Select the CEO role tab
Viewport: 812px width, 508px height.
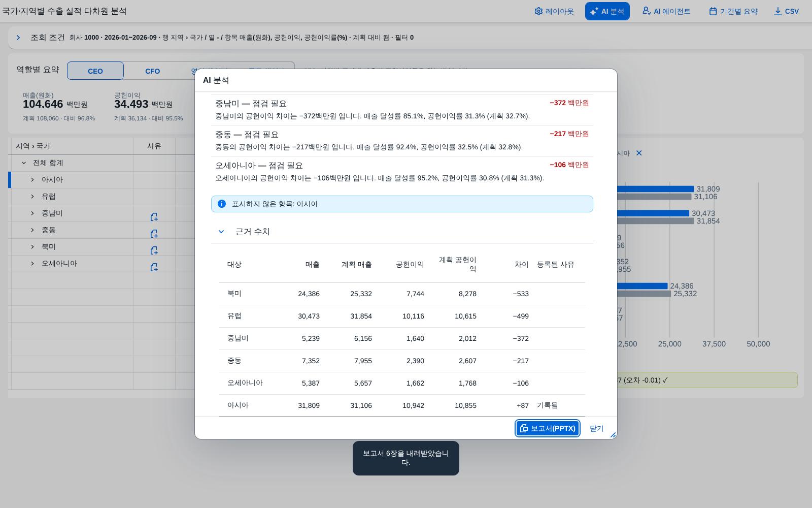[x=95, y=71]
